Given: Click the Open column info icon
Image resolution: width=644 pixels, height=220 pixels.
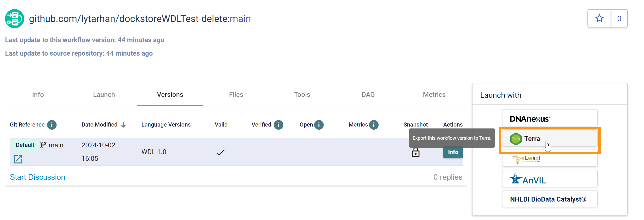Looking at the screenshot, I should pyautogui.click(x=319, y=125).
